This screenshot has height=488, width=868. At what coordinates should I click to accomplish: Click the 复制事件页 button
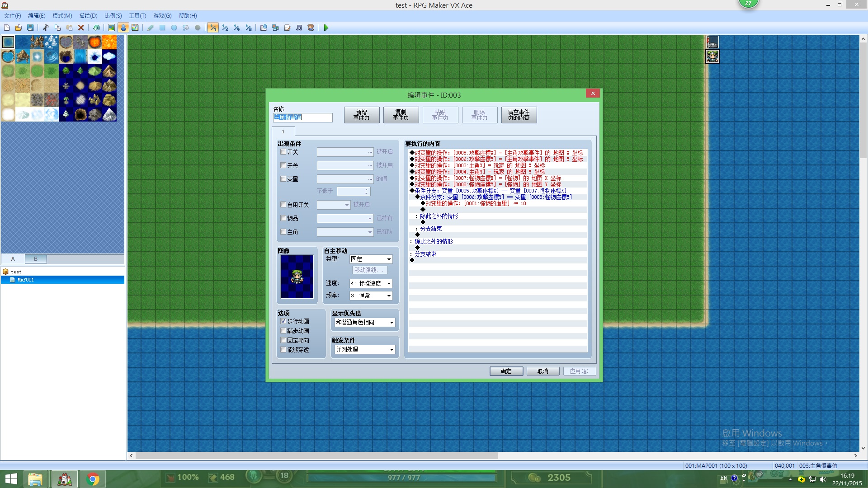(401, 115)
